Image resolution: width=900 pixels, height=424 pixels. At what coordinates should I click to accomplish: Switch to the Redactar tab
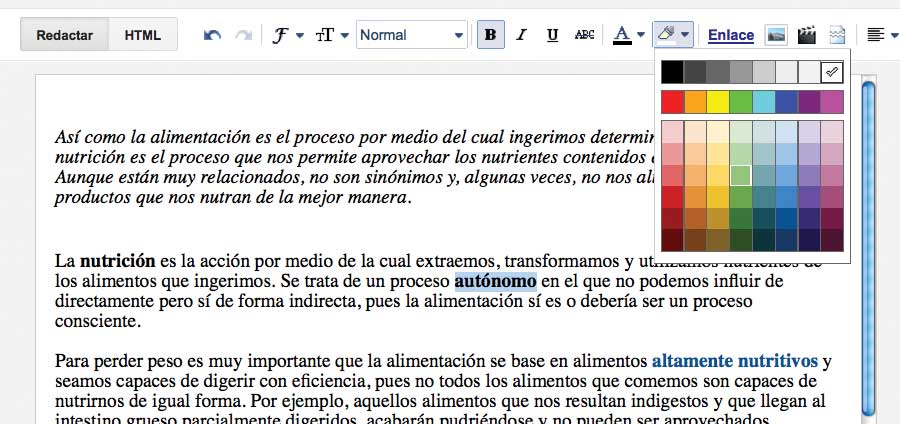tap(65, 35)
